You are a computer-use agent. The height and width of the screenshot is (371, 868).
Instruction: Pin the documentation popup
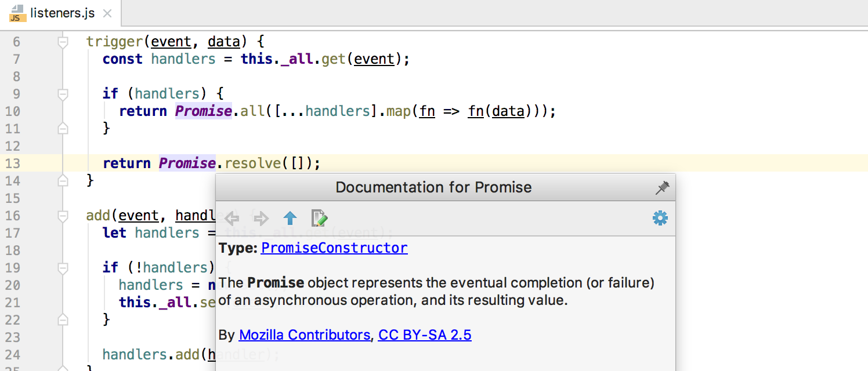pos(662,187)
